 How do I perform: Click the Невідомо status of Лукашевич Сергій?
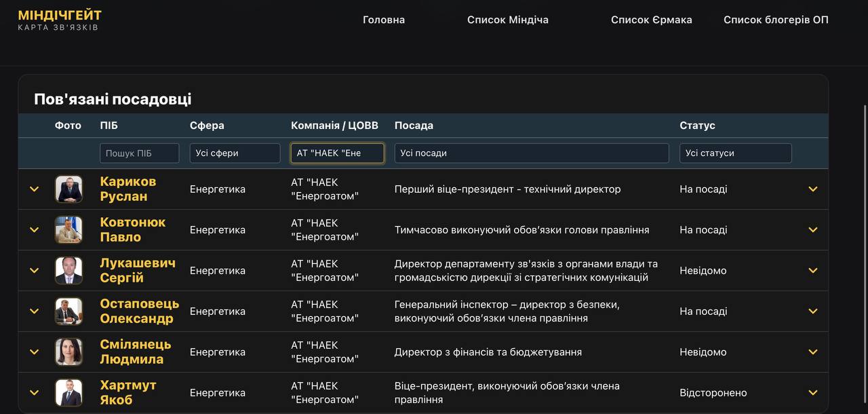pos(703,271)
